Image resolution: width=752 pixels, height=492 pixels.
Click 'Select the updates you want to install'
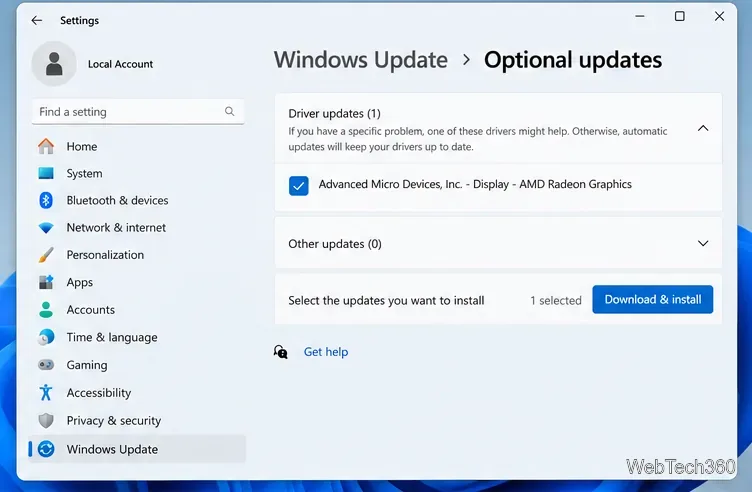(x=386, y=301)
